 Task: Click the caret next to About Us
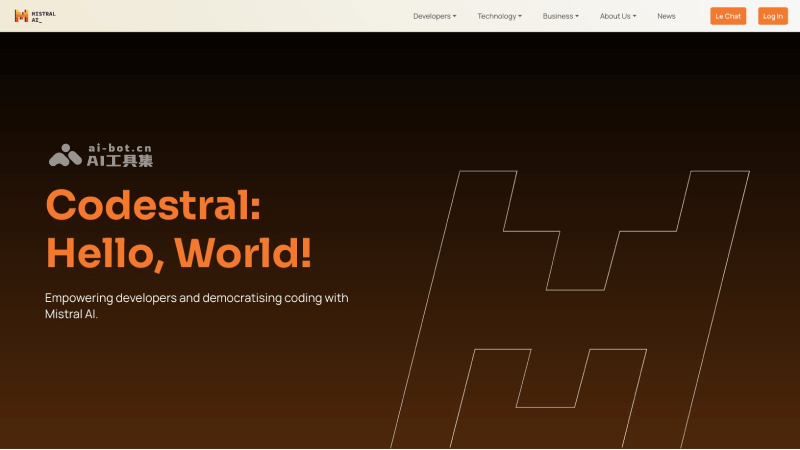pyautogui.click(x=634, y=16)
